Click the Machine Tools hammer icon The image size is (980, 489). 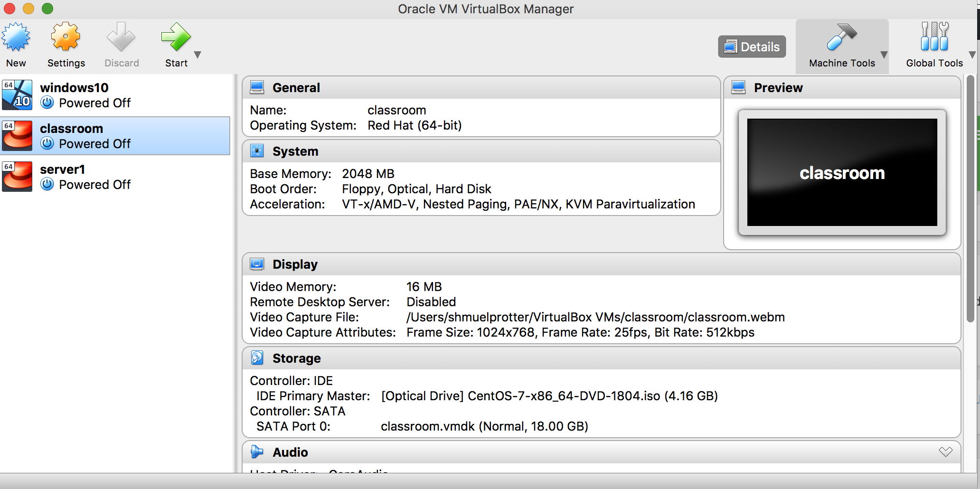[x=841, y=37]
